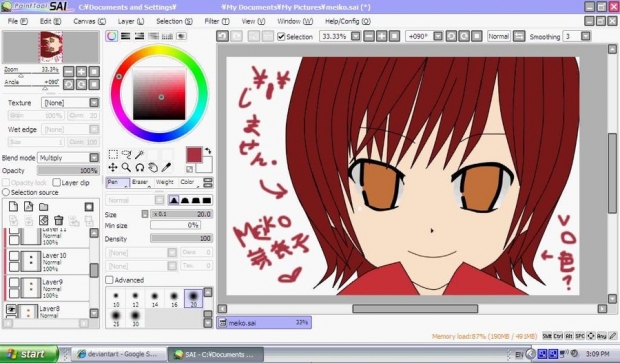Select the Magic Wand tool
The image size is (620, 363).
140,154
